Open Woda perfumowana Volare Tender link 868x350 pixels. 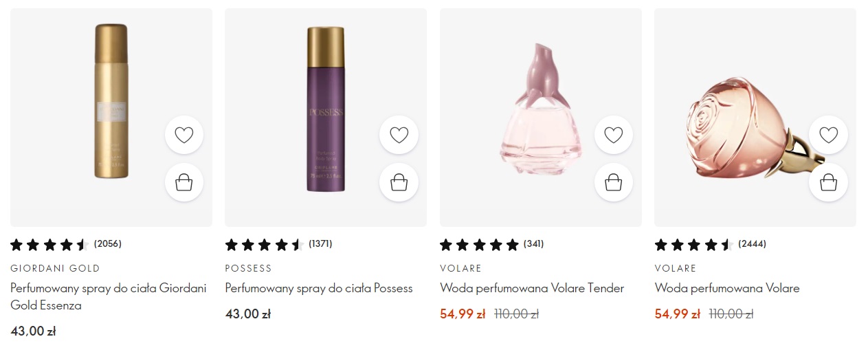[x=532, y=288]
